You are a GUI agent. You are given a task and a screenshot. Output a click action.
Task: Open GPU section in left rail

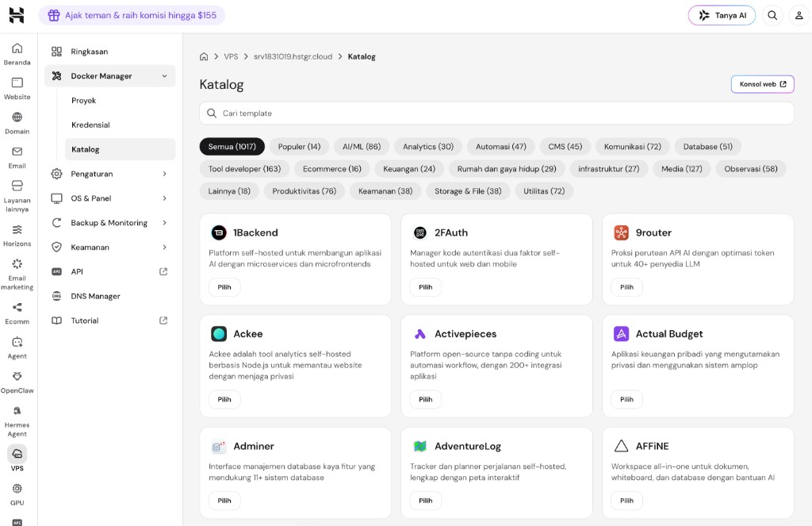pos(17,494)
